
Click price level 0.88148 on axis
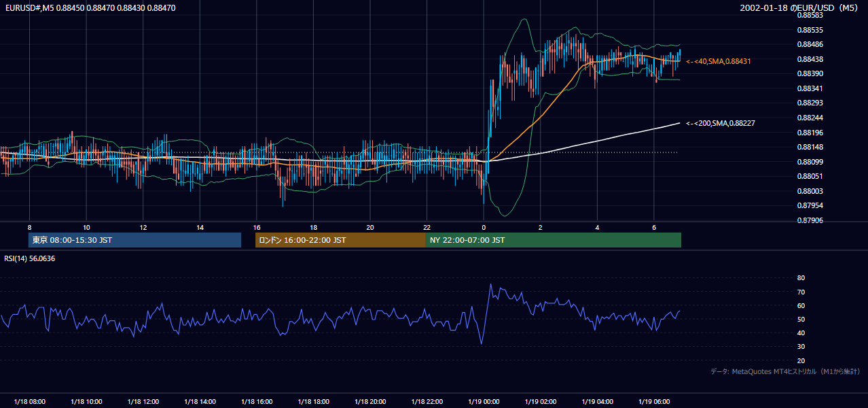coord(810,147)
